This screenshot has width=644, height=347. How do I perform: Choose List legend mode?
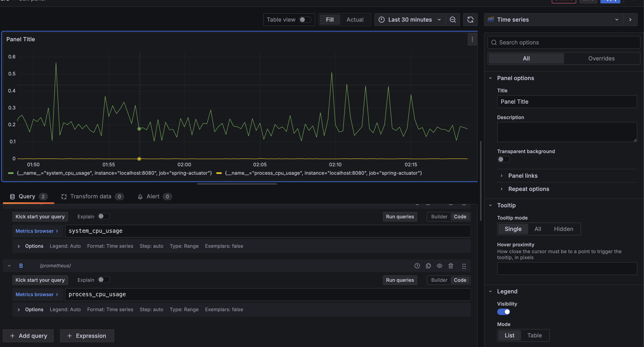coord(509,335)
